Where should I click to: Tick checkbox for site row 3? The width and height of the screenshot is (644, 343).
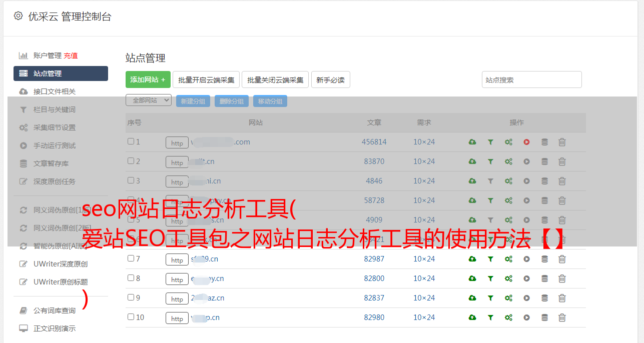[x=131, y=180]
